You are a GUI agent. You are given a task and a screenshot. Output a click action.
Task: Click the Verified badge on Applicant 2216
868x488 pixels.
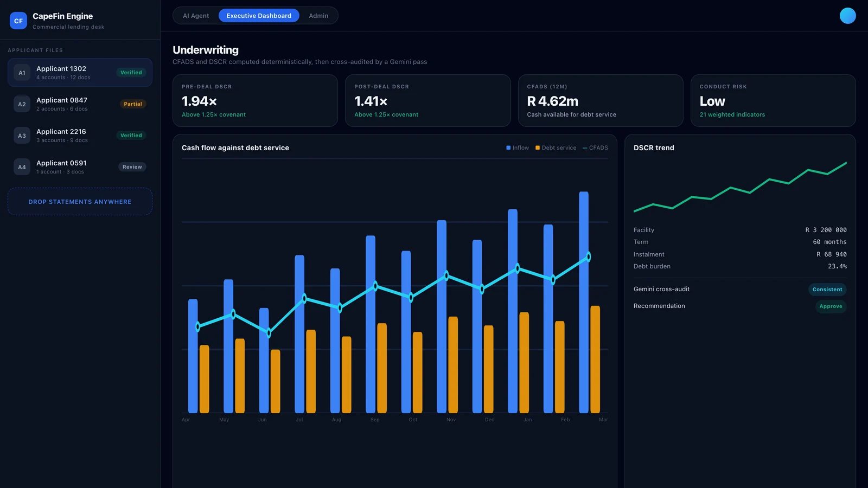click(131, 136)
